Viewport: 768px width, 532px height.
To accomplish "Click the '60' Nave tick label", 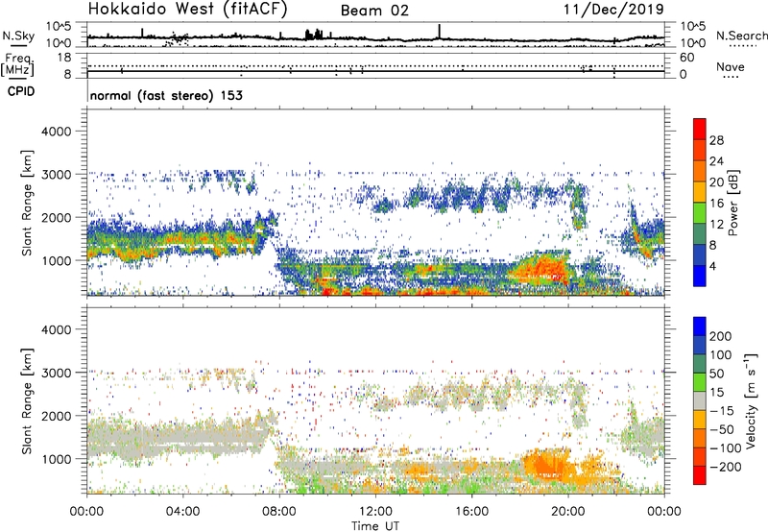I will point(686,58).
